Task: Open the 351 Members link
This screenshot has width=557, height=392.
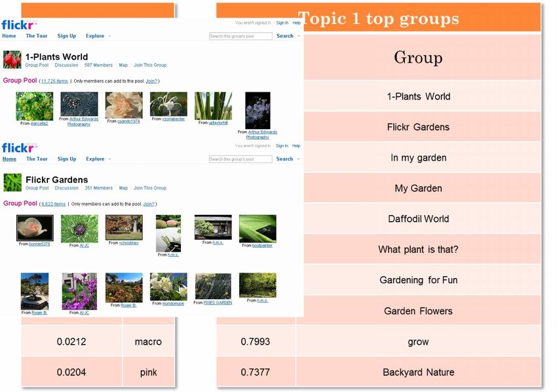Action: 98,188
